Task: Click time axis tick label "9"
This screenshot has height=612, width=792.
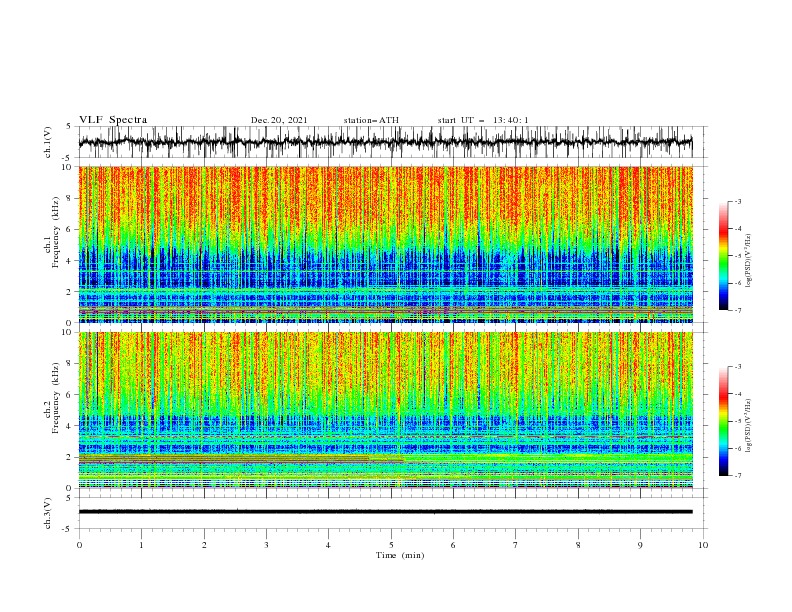Action: (x=640, y=545)
